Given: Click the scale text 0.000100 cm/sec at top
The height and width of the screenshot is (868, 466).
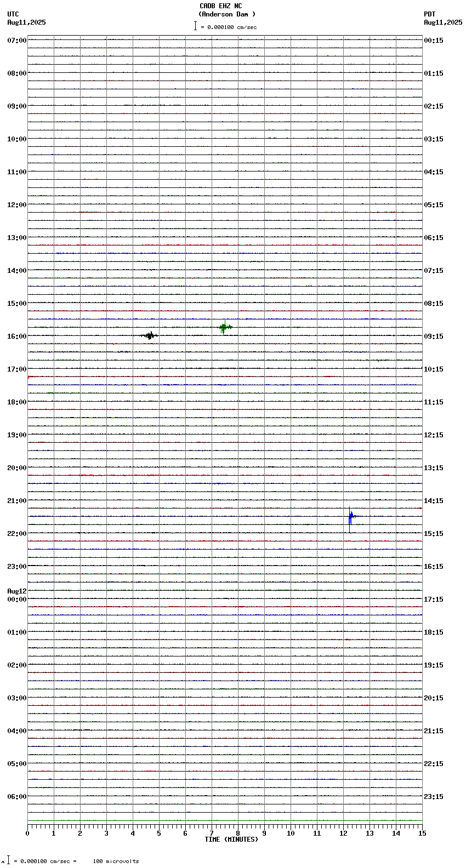Looking at the screenshot, I should 232,27.
